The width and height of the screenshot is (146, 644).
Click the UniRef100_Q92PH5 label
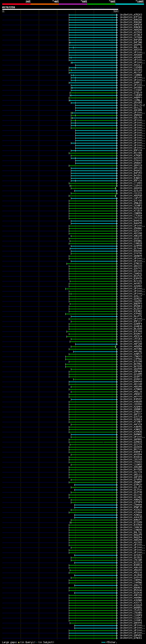click(x=131, y=369)
